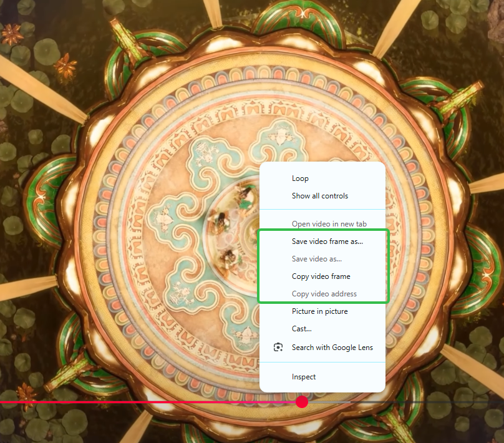Click the Google Lens camera icon
The image size is (504, 443).
click(x=278, y=347)
